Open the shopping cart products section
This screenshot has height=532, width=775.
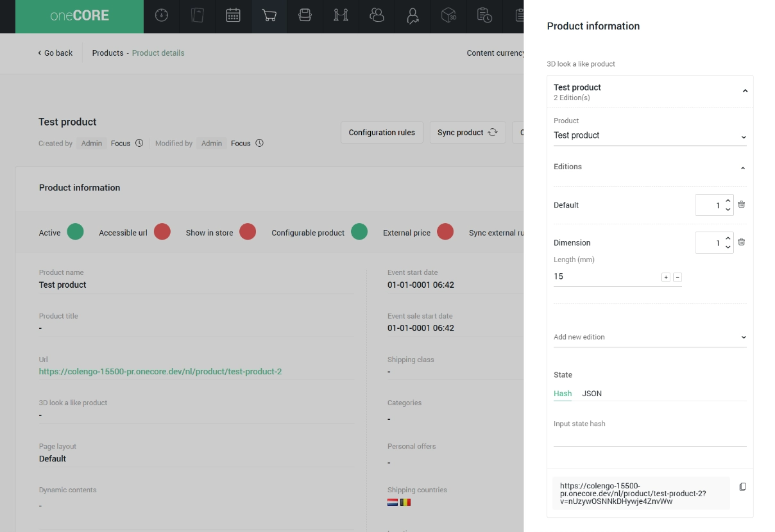[x=269, y=16]
